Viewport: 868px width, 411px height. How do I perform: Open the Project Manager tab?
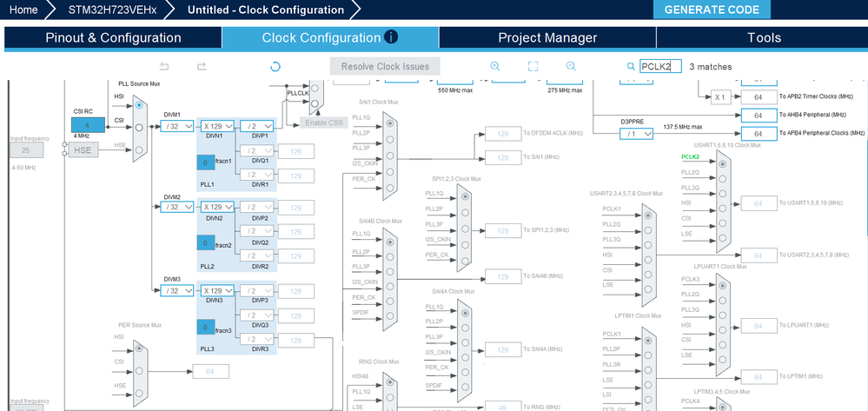tap(547, 37)
